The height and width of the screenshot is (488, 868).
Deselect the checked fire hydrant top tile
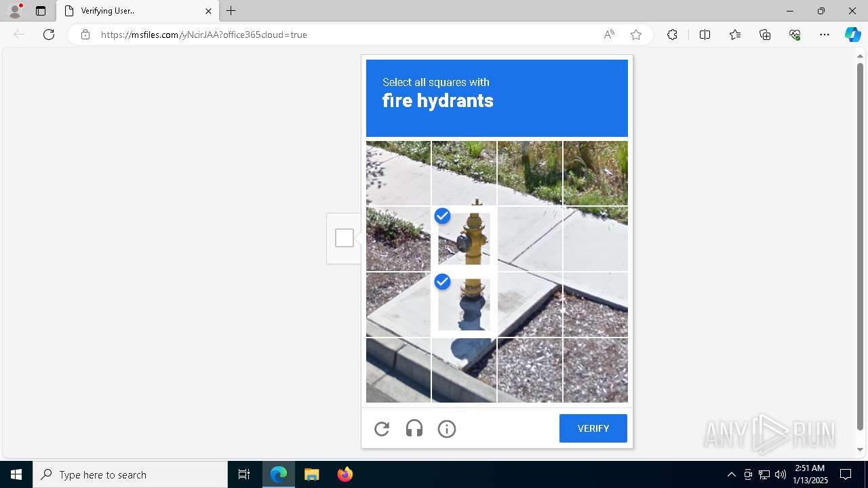point(464,239)
